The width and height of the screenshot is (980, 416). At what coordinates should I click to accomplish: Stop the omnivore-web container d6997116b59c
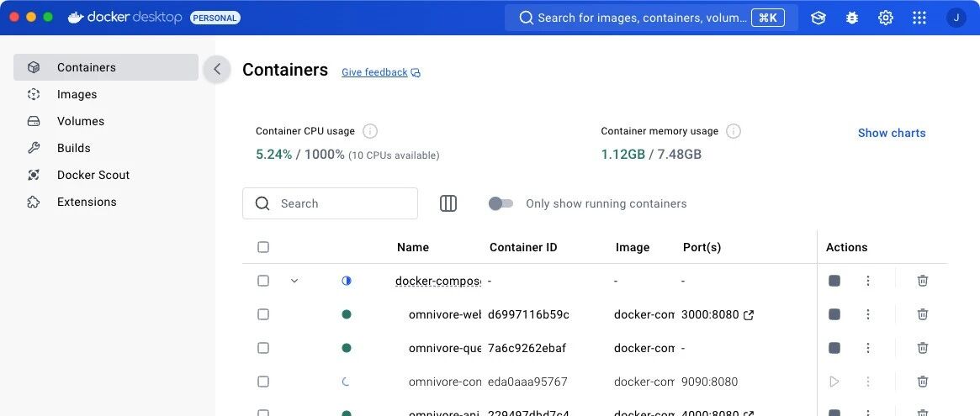pos(834,314)
